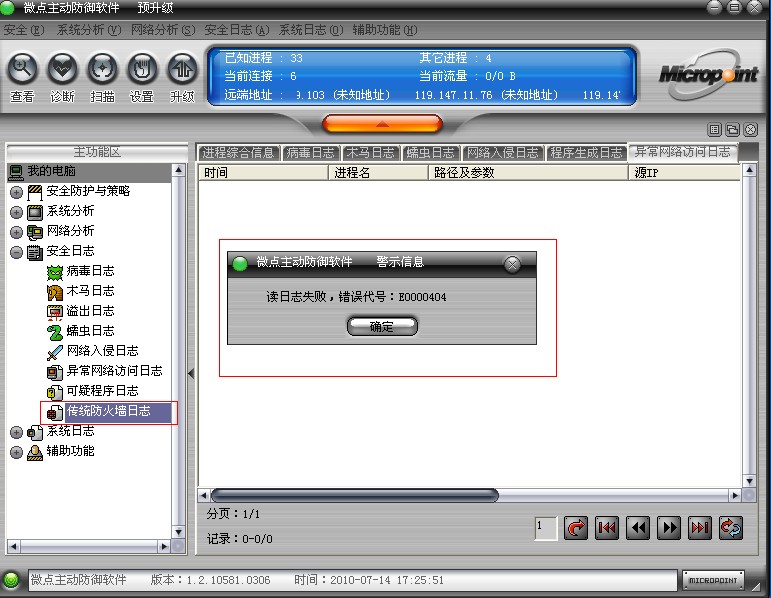Click the MICROPOINT status bar button
Screen dimensions: 771x598
(713, 580)
